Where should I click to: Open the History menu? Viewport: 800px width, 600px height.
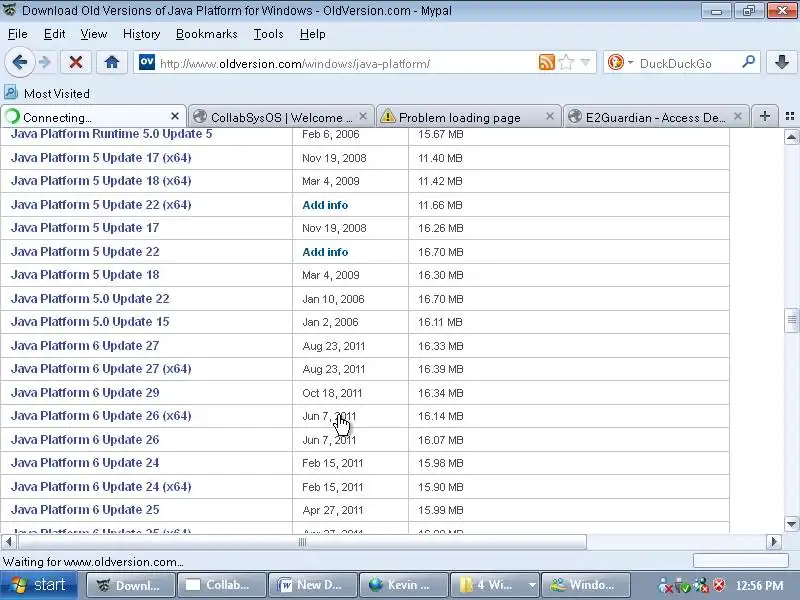(141, 34)
